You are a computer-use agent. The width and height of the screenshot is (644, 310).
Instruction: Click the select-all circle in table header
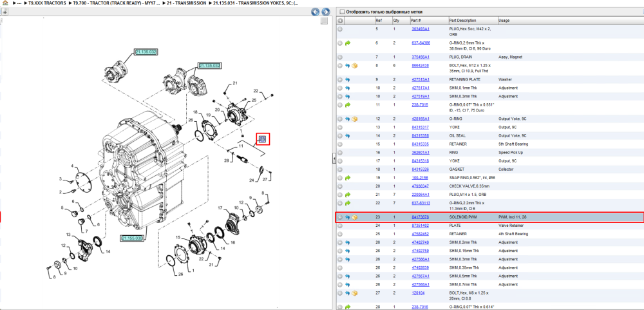tap(340, 20)
